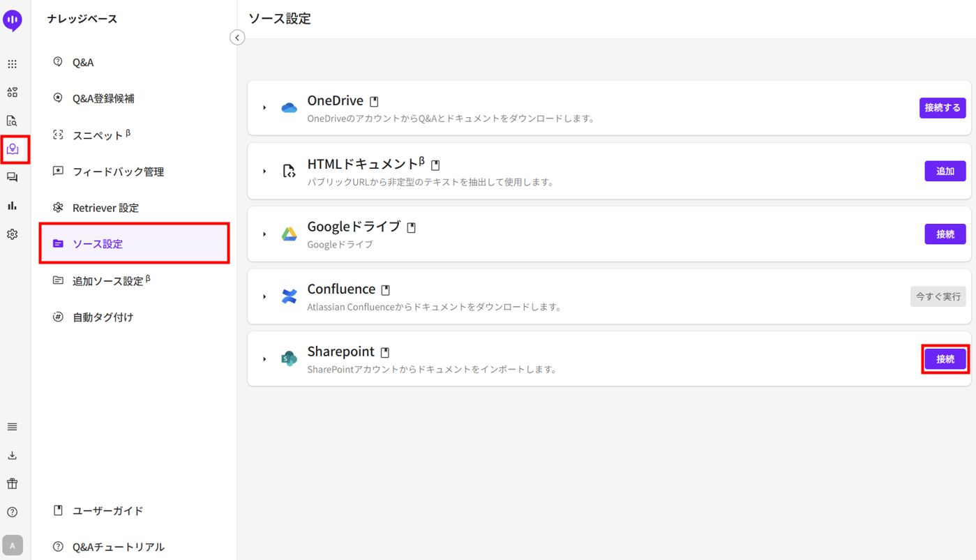The width and height of the screenshot is (976, 560).
Task: Connect Sharepoint with 接続 button
Action: [945, 359]
